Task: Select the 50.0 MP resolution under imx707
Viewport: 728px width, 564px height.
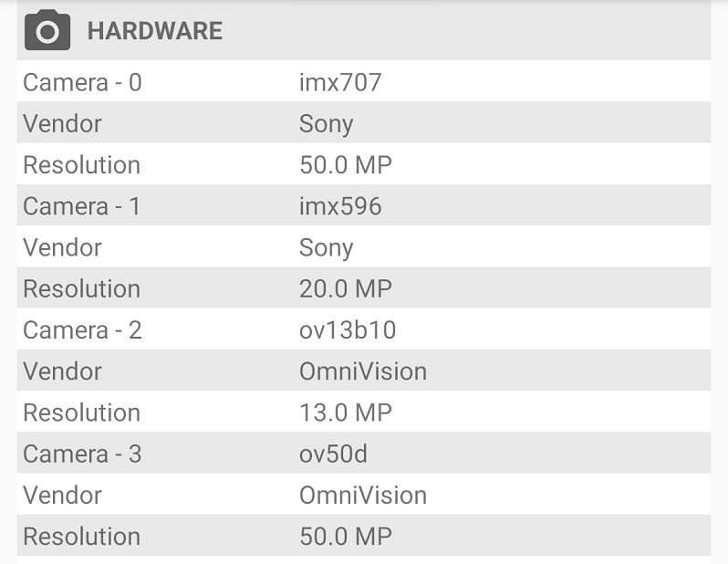Action: (x=346, y=165)
